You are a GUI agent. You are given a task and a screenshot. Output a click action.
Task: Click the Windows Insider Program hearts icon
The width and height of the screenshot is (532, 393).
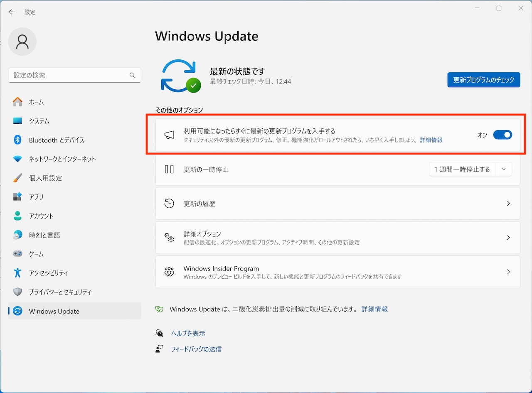click(x=169, y=272)
